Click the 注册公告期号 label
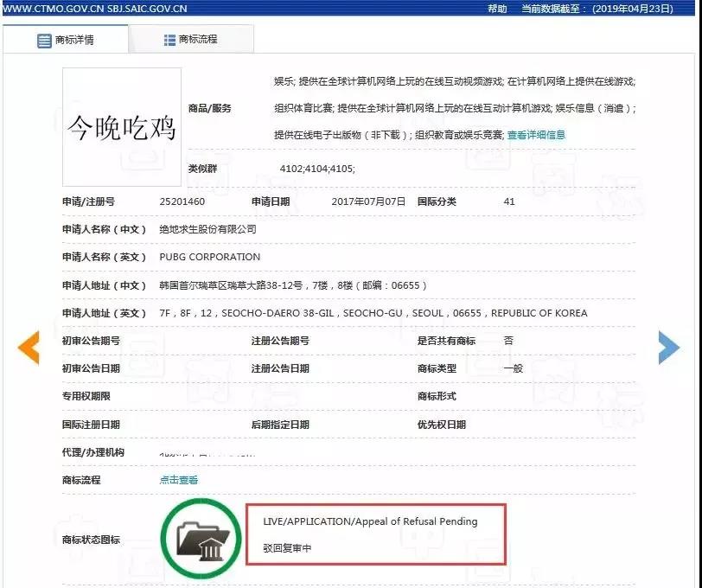Image resolution: width=702 pixels, height=588 pixels. [280, 341]
